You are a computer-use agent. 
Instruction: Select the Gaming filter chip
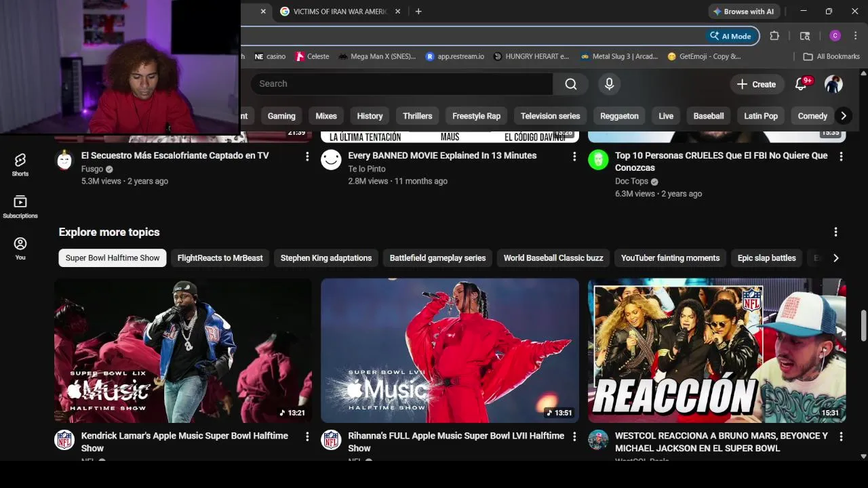coord(281,116)
